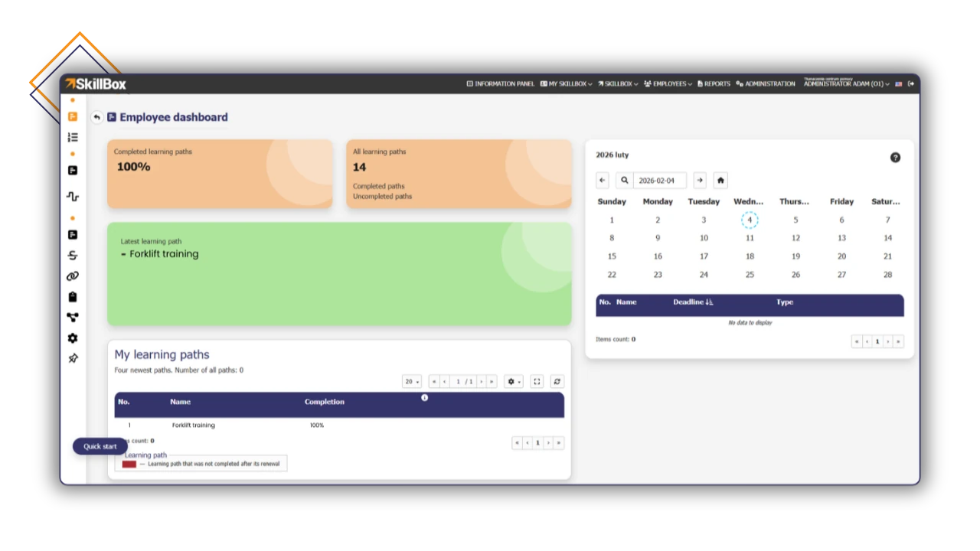This screenshot has width=980, height=551.
Task: Select day 4 on the February calendar
Action: click(750, 220)
